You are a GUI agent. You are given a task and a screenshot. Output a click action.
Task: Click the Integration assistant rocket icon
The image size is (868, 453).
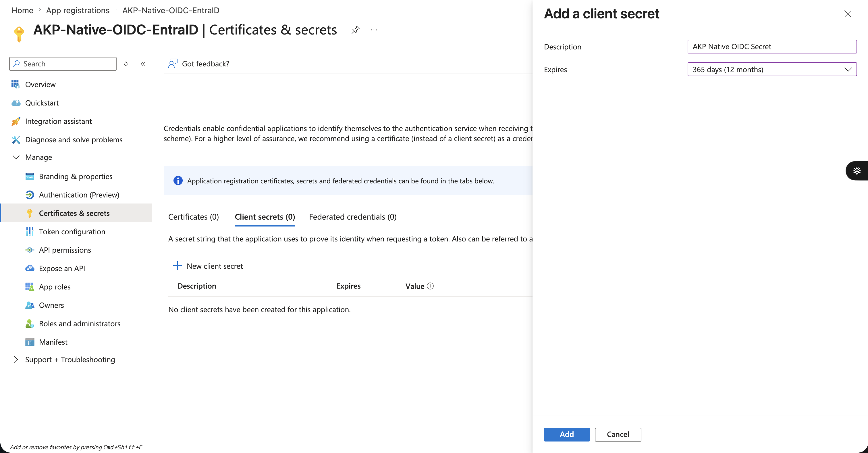pyautogui.click(x=16, y=121)
